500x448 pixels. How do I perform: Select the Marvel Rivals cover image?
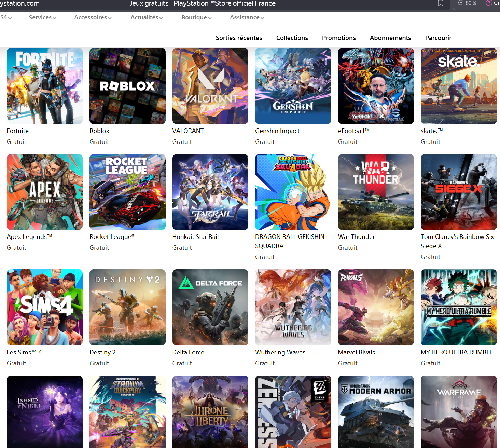coord(376,307)
